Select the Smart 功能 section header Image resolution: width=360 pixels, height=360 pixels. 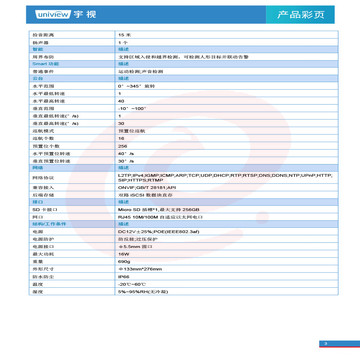72,64
